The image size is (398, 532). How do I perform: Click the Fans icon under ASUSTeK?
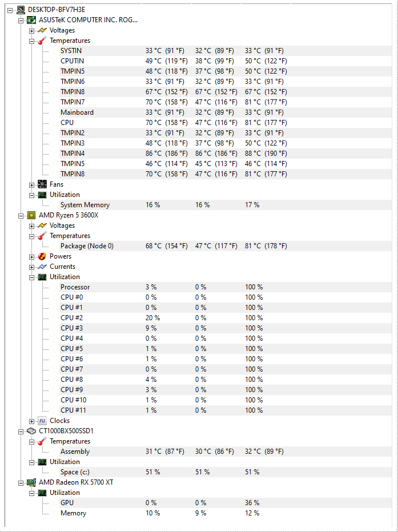pyautogui.click(x=42, y=184)
